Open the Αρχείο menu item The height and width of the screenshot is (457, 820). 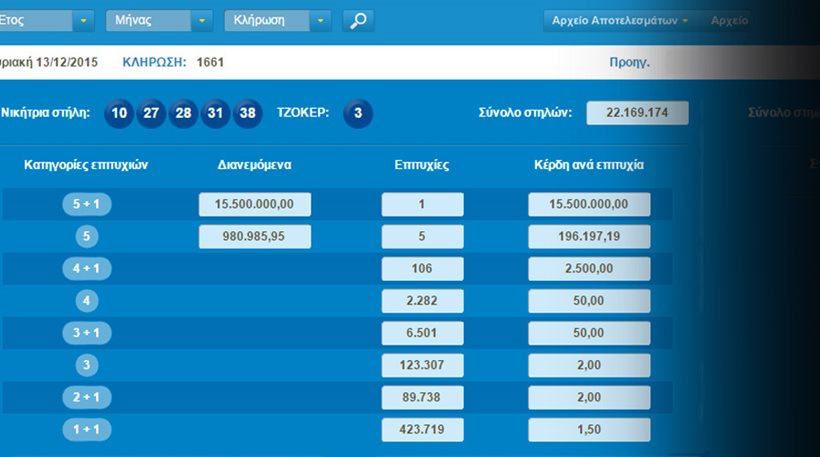point(731,20)
